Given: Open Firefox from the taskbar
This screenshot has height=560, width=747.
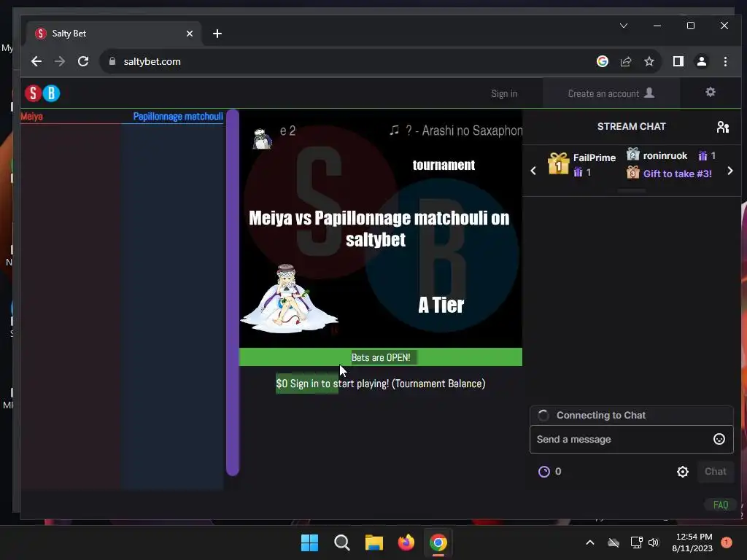Looking at the screenshot, I should click(x=406, y=542).
